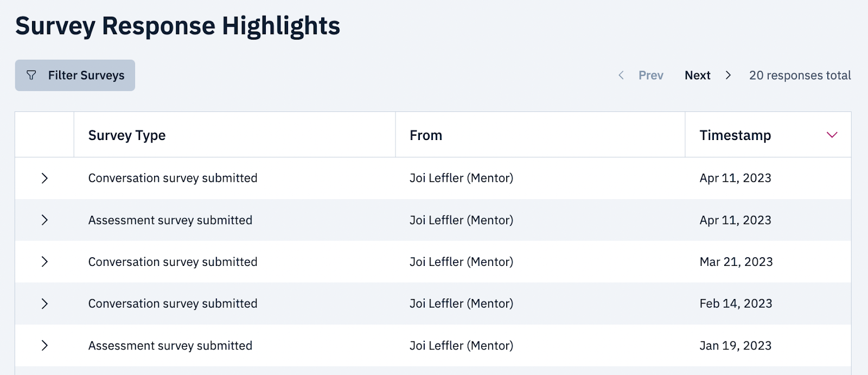Image resolution: width=868 pixels, height=375 pixels.
Task: Sort by the Timestamp column header
Action: (735, 135)
